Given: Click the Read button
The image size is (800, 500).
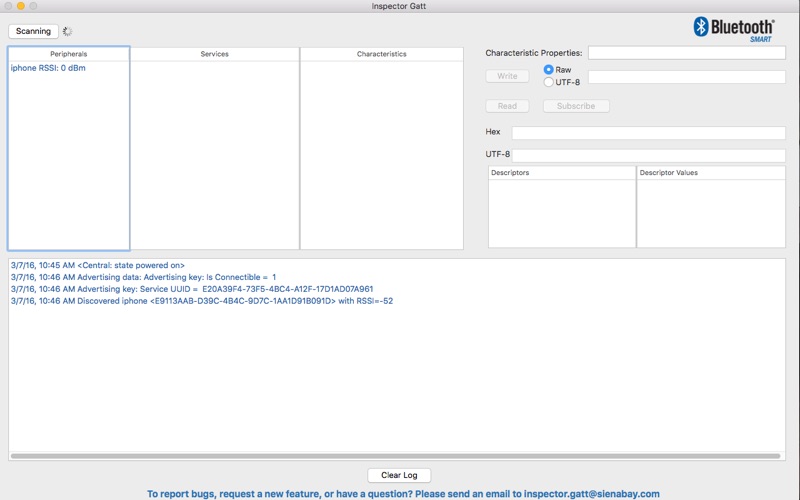Looking at the screenshot, I should click(x=507, y=106).
